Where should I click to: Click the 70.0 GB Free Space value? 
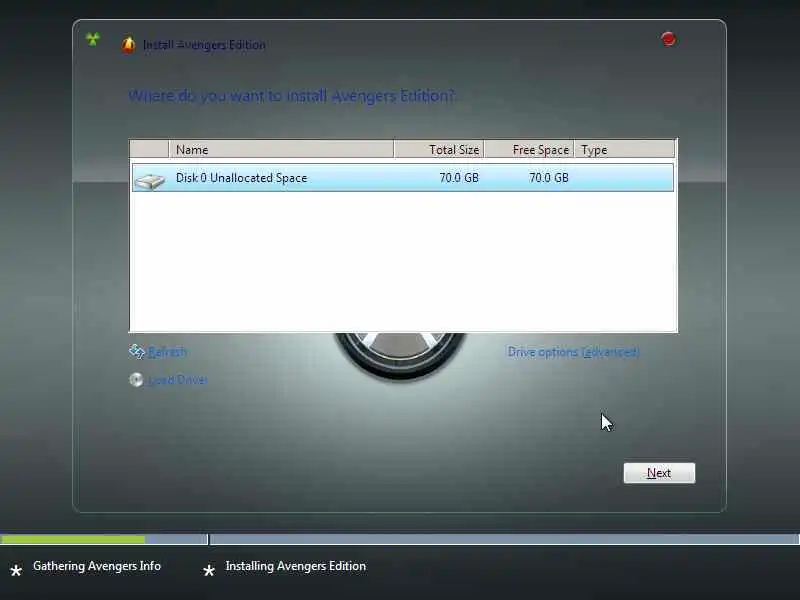pos(549,178)
